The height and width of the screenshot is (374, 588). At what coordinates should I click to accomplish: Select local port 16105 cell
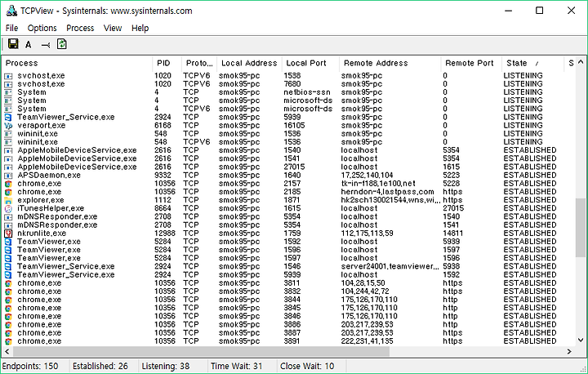(x=294, y=126)
